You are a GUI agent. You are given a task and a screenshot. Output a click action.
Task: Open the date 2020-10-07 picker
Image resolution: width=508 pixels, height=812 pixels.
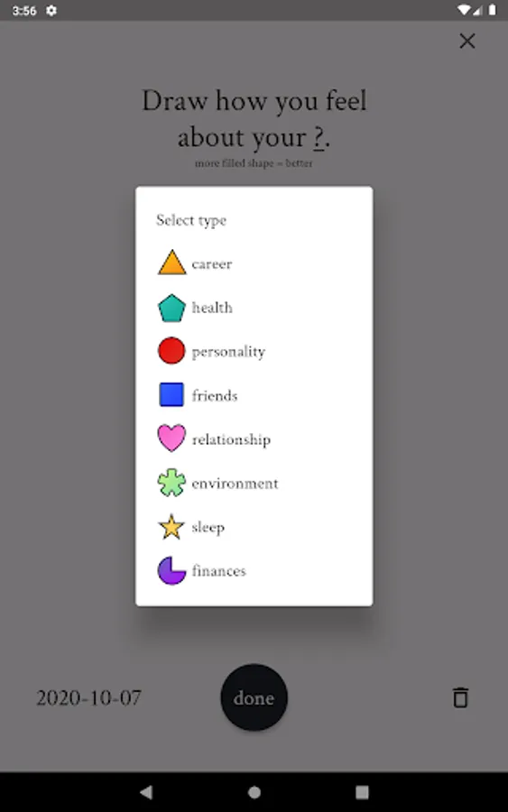[x=88, y=698]
